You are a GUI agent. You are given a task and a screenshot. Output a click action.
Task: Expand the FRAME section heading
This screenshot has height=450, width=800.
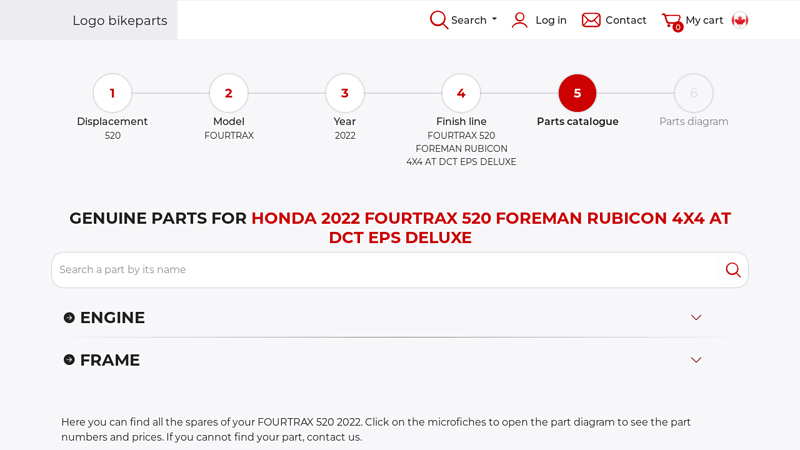click(110, 360)
